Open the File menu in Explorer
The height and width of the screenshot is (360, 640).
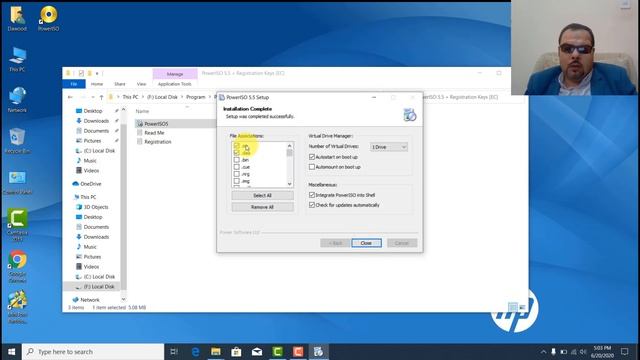(74, 84)
